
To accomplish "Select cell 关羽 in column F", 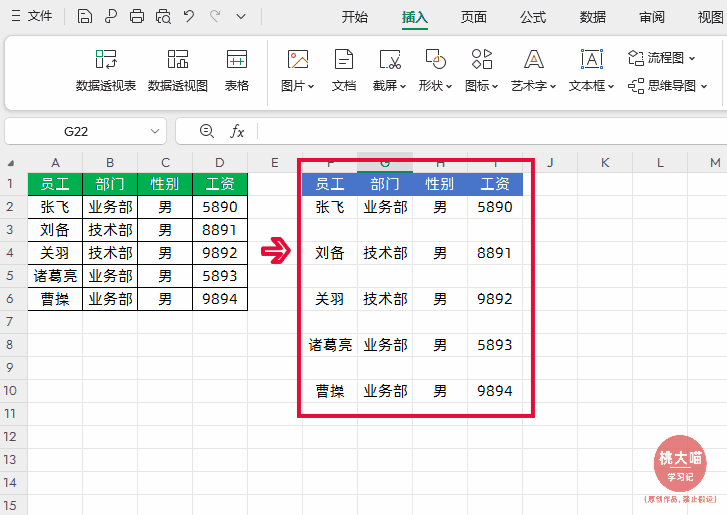I will (330, 299).
